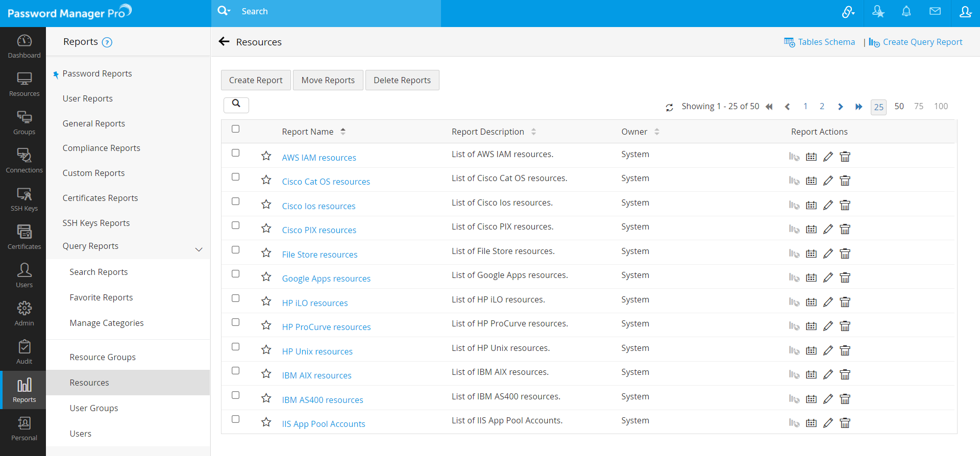This screenshot has width=980, height=456.
Task: Sort by Report Name column arrows
Action: click(343, 132)
